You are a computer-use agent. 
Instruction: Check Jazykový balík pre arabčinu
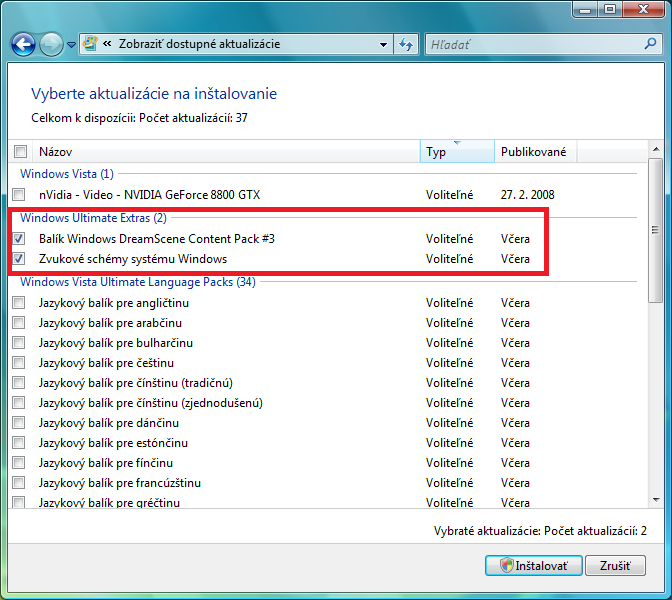pos(19,323)
